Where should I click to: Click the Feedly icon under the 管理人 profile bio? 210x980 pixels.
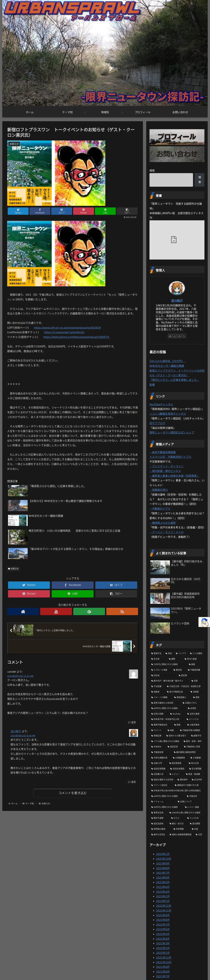[179, 336]
